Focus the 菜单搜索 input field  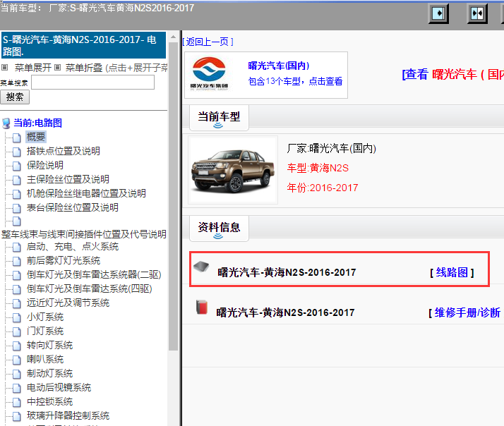(93, 83)
